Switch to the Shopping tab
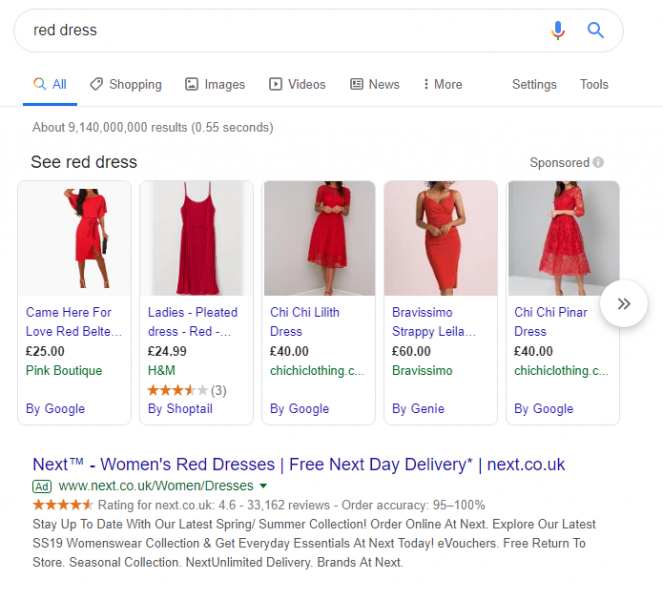The height and width of the screenshot is (600, 663). [126, 84]
